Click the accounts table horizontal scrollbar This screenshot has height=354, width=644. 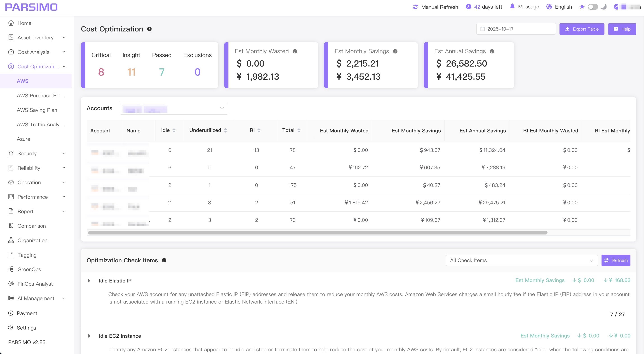317,233
